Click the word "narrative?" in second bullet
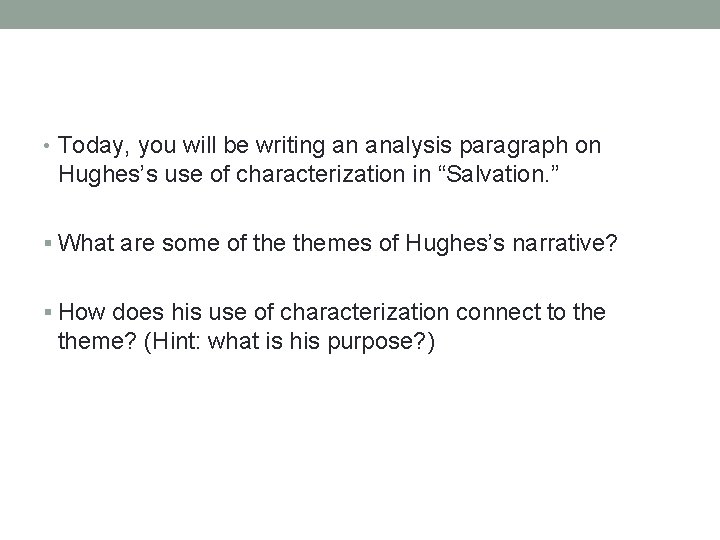The width and height of the screenshot is (720, 540). (x=565, y=243)
